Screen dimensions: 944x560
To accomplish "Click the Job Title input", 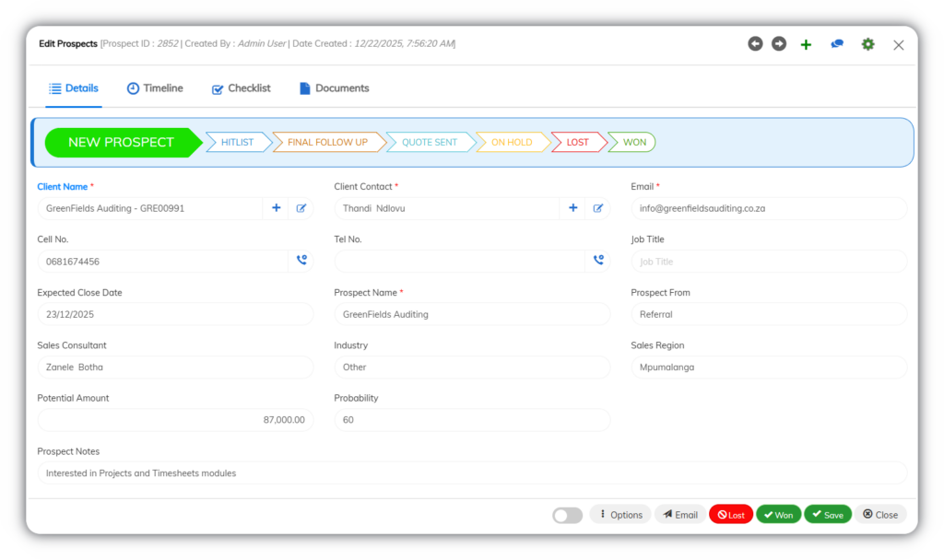I will (769, 261).
